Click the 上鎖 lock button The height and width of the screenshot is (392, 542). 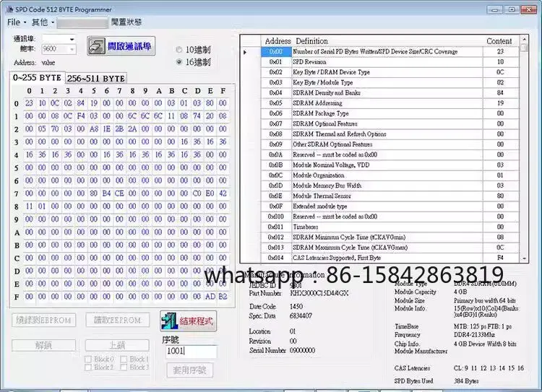(x=117, y=345)
